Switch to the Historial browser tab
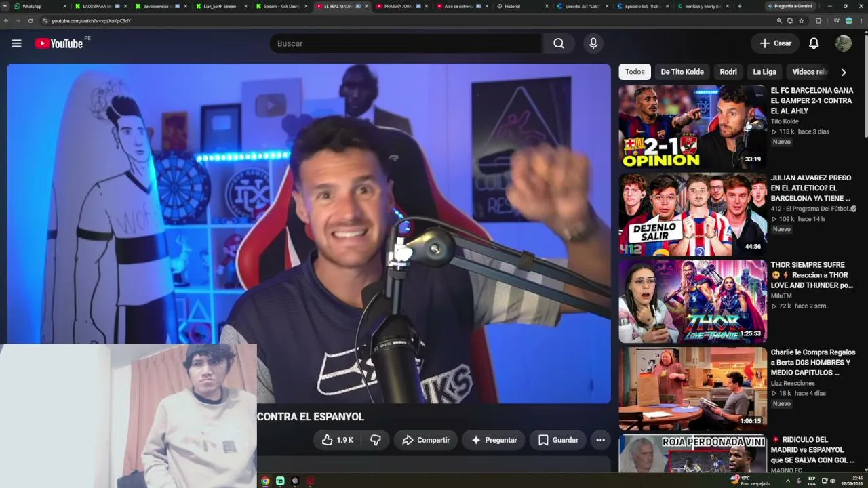 coord(522,6)
